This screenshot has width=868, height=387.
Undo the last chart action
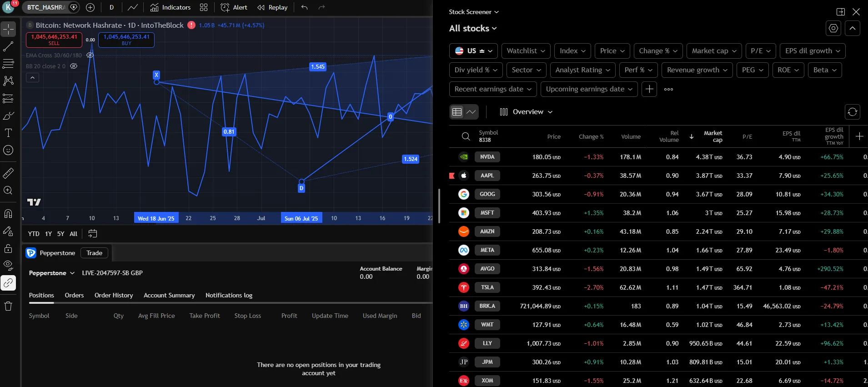pos(305,7)
